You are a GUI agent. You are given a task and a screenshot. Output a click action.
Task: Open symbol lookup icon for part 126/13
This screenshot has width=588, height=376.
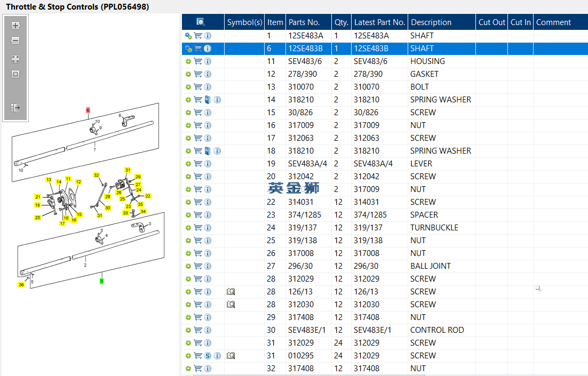pyautogui.click(x=231, y=292)
